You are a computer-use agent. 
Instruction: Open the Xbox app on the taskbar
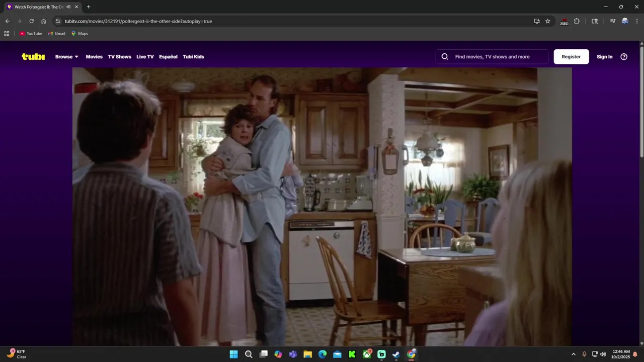click(x=367, y=354)
